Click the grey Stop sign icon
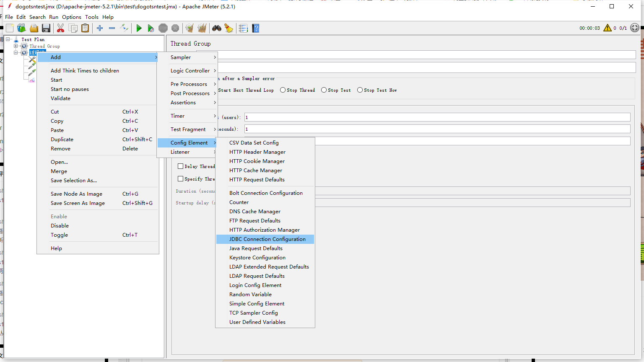The width and height of the screenshot is (644, 362). pos(163,28)
